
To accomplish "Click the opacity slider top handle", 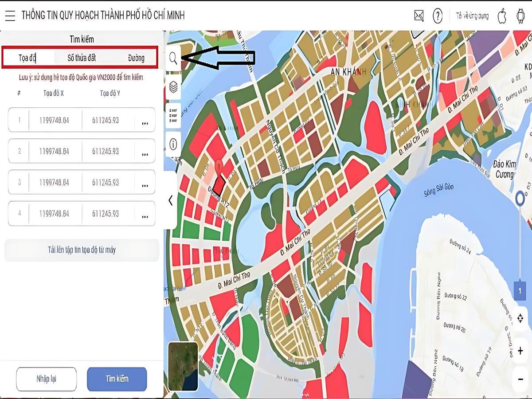I will point(520,199).
